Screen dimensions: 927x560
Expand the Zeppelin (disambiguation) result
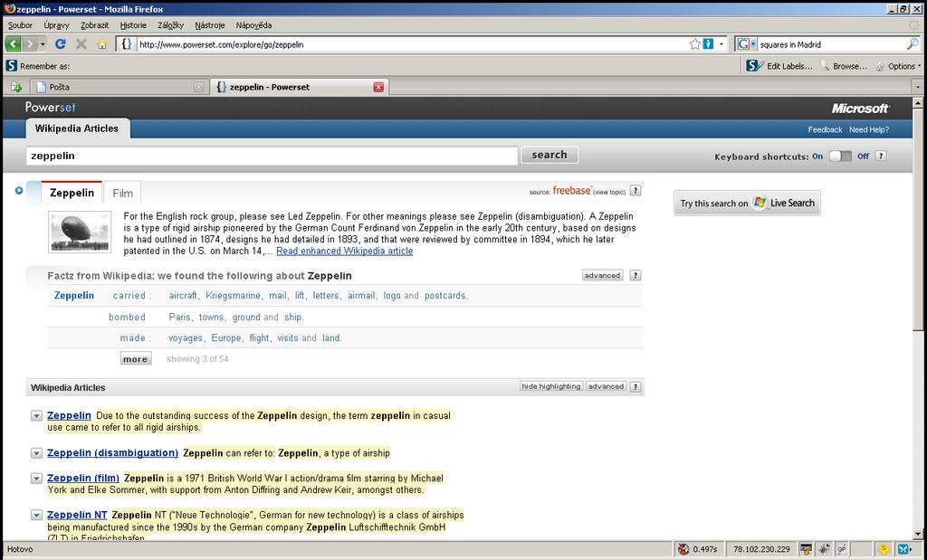point(36,453)
